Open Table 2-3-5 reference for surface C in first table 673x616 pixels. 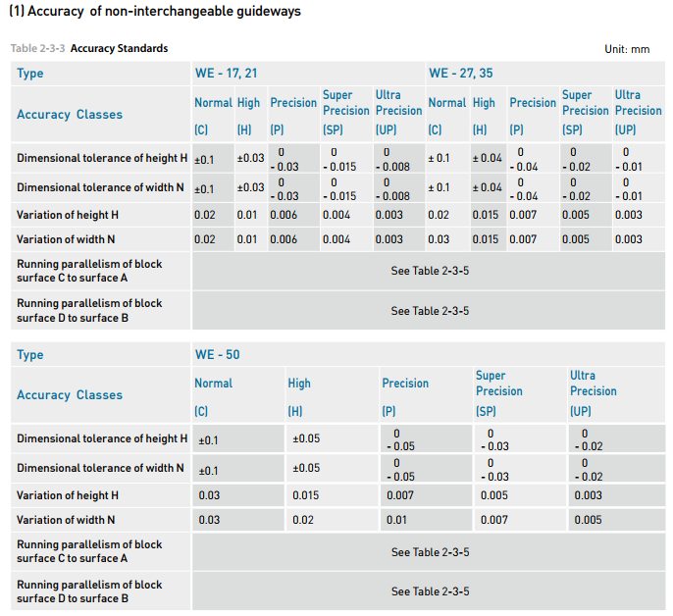click(430, 271)
